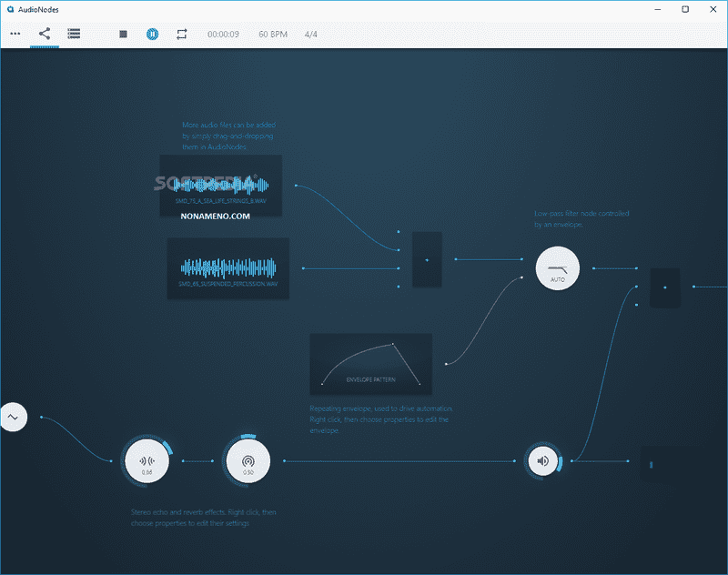Select the oscillator wave node at left edge
Viewport: 728px width, 575px height.
[x=13, y=417]
